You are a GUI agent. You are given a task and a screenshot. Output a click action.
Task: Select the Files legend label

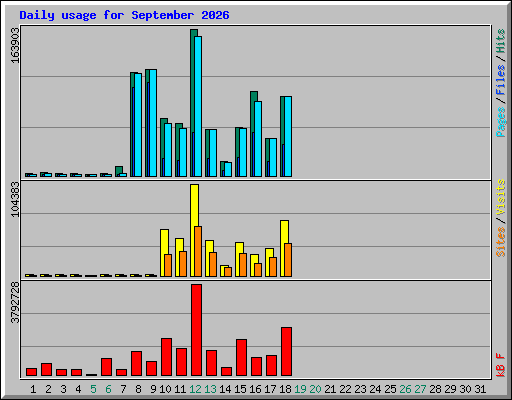501,80
